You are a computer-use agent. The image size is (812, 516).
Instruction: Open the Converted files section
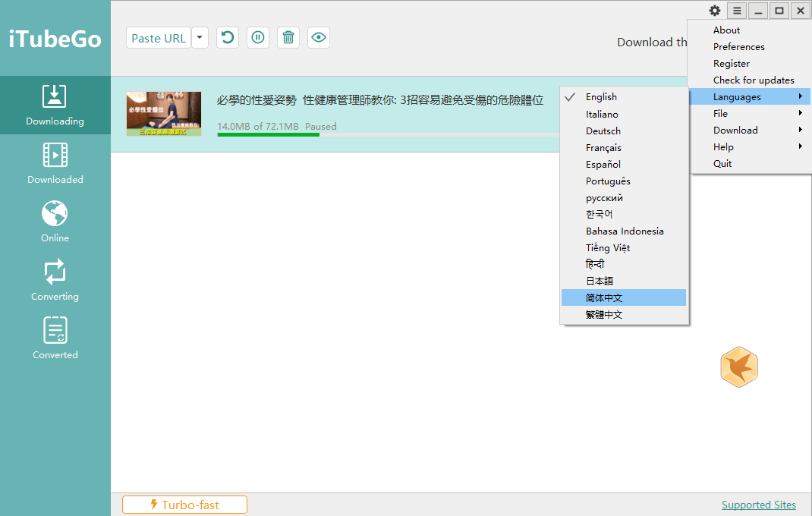click(55, 339)
